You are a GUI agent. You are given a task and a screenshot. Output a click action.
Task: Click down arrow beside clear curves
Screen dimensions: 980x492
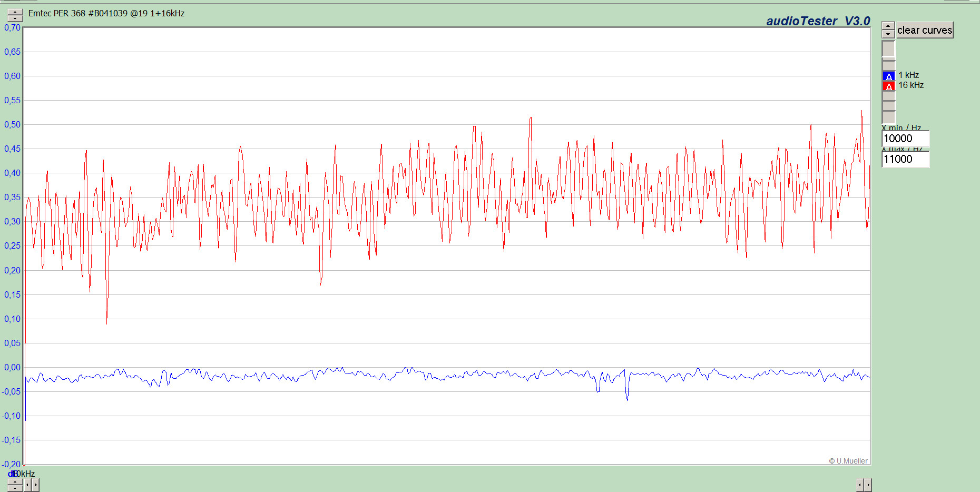888,34
